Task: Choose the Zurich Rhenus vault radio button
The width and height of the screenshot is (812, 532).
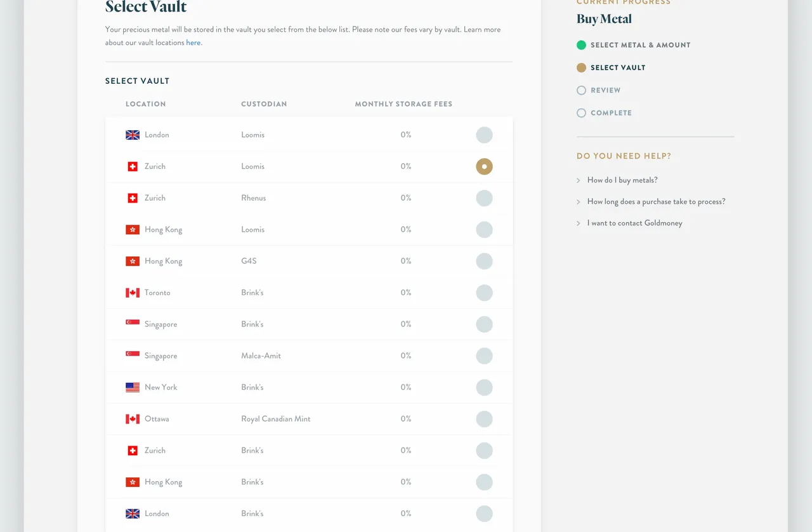Action: [x=484, y=198]
